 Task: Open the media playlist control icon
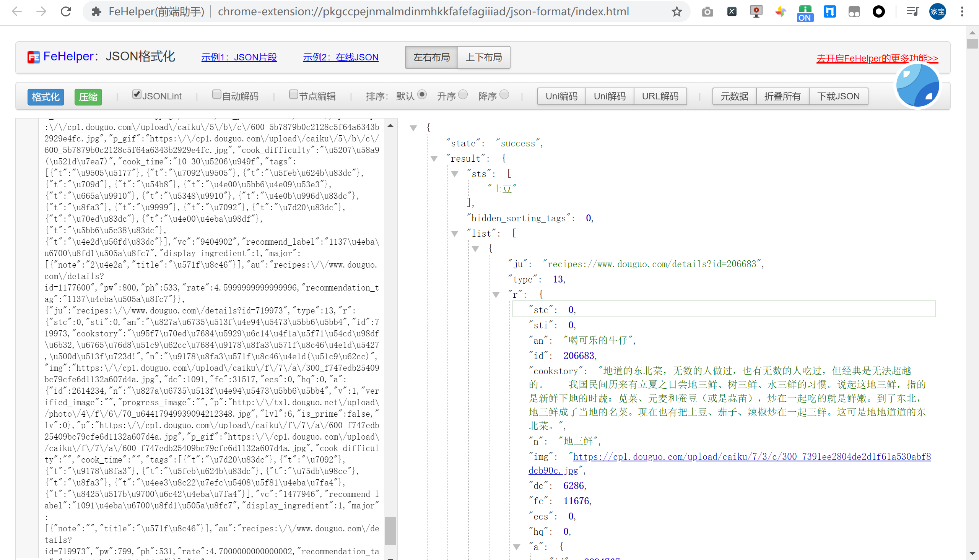pyautogui.click(x=912, y=11)
